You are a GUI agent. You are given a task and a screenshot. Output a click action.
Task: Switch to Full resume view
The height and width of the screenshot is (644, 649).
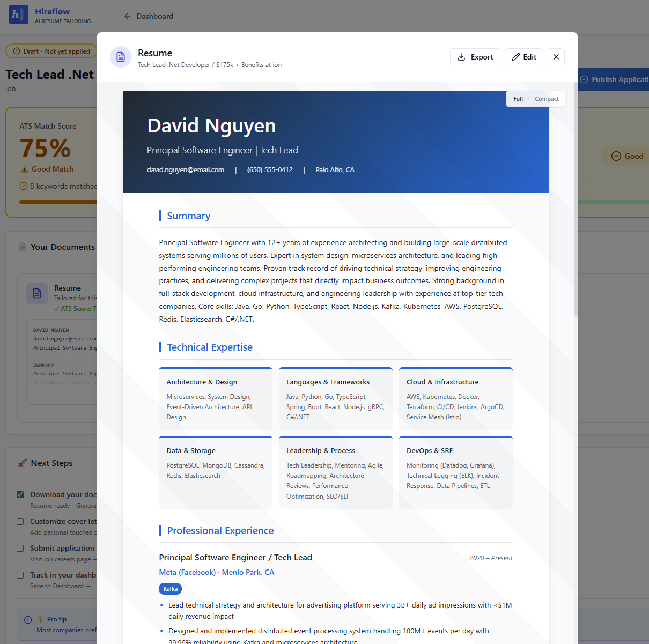click(518, 99)
